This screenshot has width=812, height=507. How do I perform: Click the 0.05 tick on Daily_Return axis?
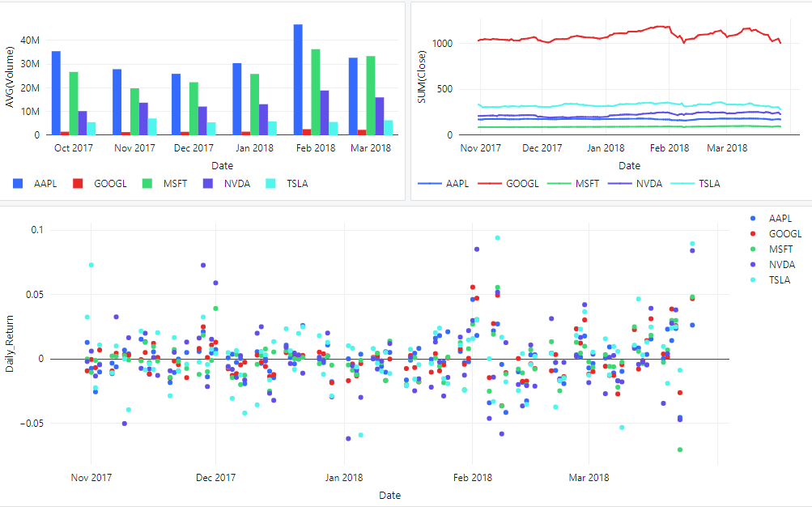(x=35, y=295)
